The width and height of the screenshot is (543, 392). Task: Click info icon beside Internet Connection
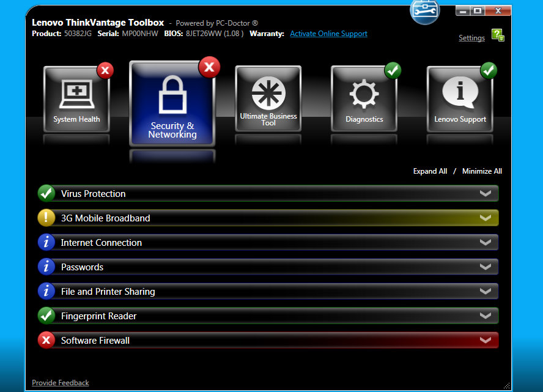pyautogui.click(x=46, y=242)
